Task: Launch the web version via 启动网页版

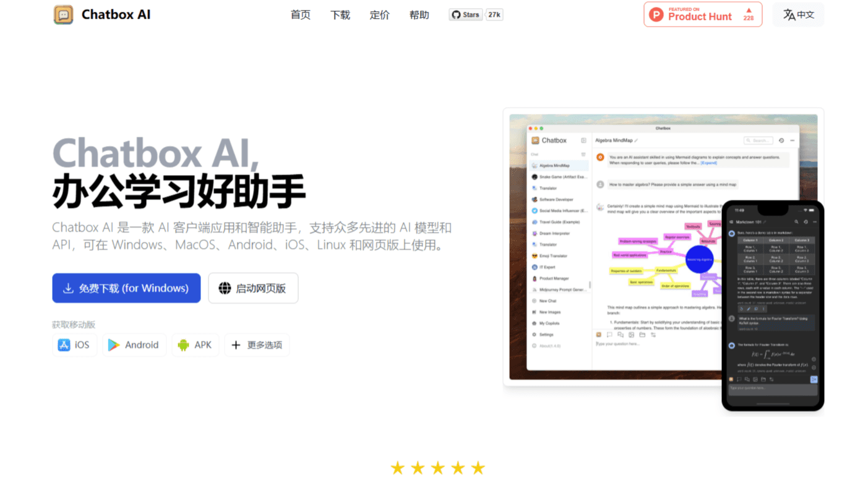Action: [253, 288]
